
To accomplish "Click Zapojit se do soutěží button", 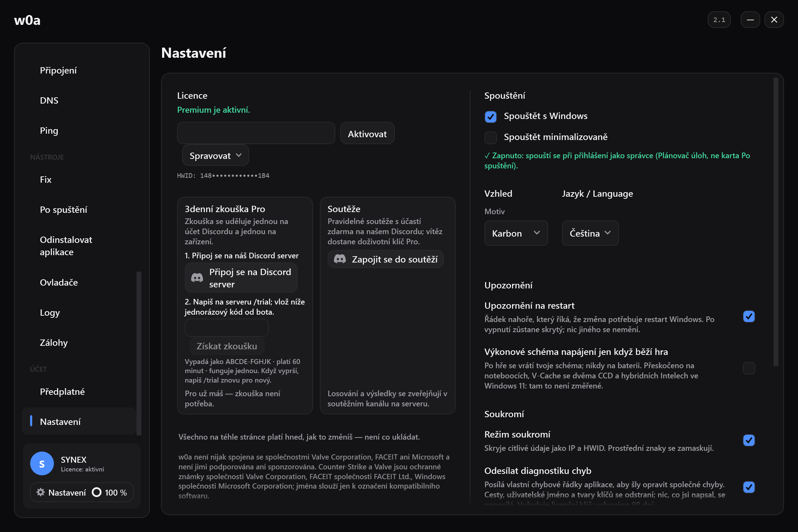I will 386,259.
